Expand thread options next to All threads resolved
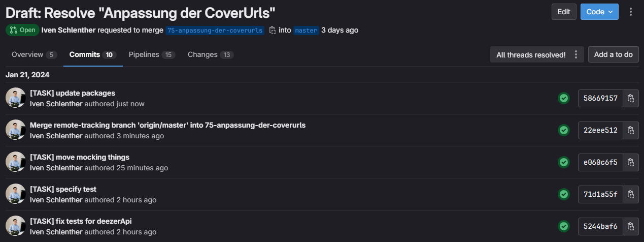 pos(575,54)
